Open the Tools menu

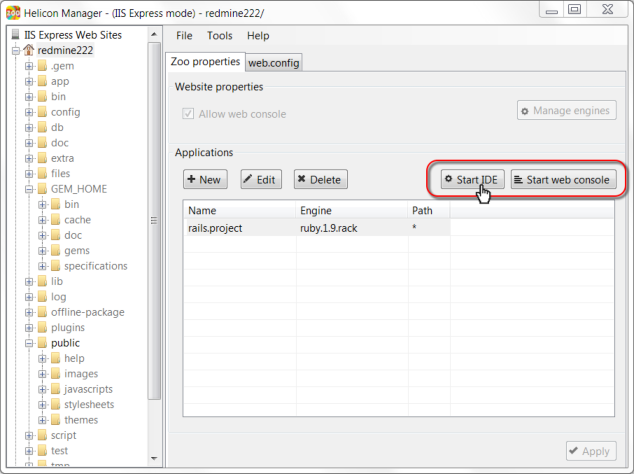tap(220, 36)
